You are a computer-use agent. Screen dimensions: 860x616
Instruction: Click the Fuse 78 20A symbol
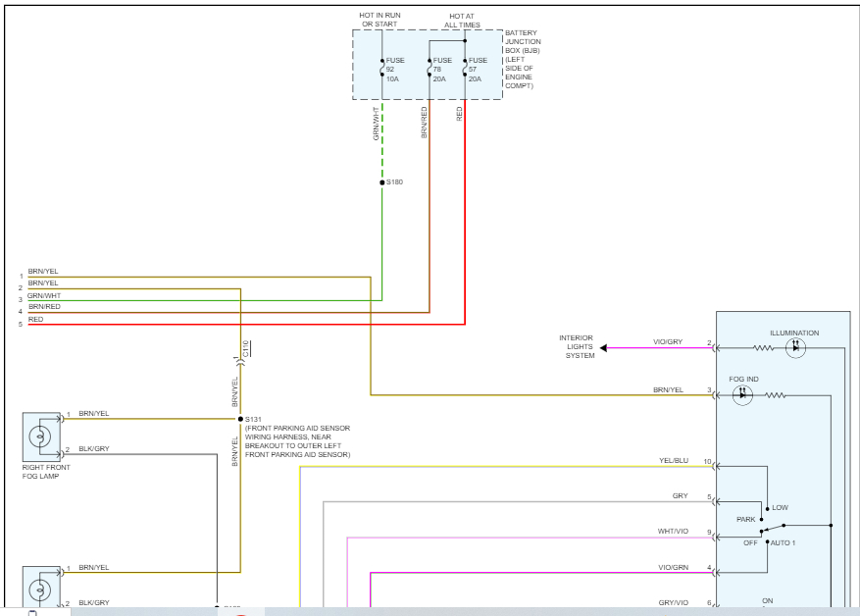pos(430,68)
